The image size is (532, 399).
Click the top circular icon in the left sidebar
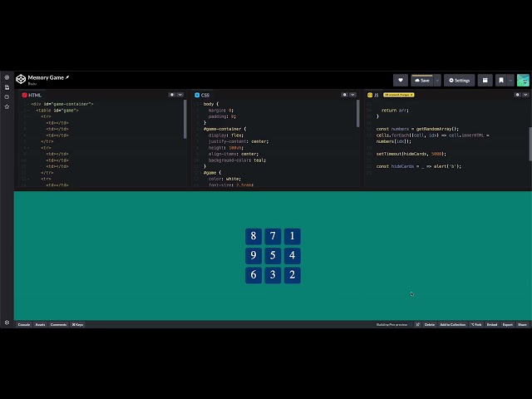[7, 77]
